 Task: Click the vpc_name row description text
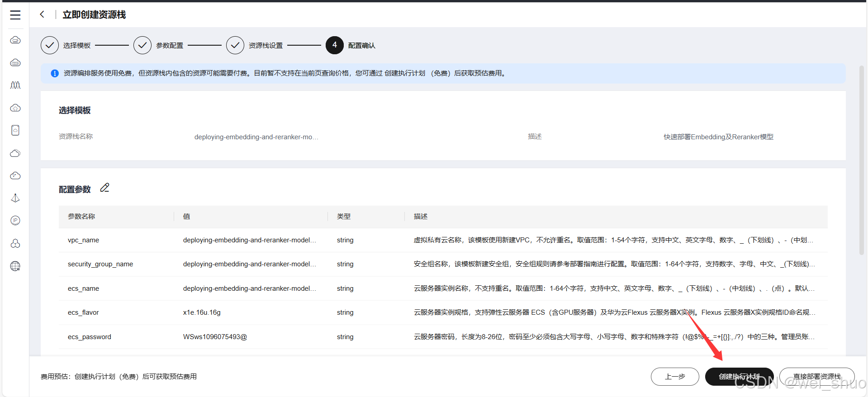point(614,240)
